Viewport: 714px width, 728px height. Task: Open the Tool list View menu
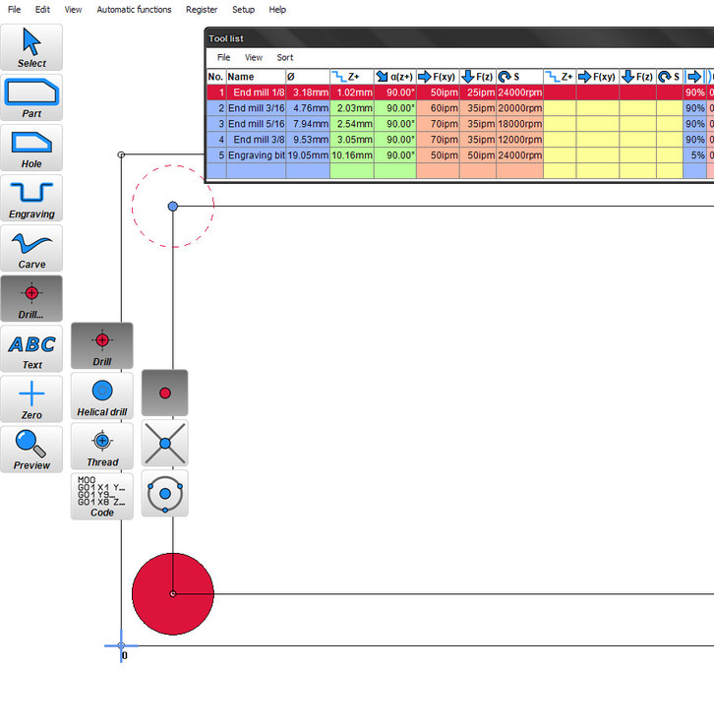(x=254, y=58)
